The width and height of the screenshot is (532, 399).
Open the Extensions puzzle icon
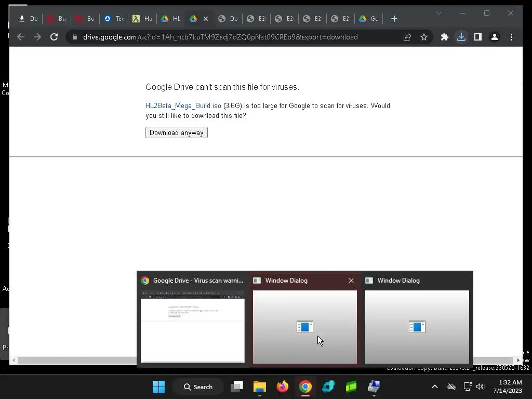pos(445,37)
